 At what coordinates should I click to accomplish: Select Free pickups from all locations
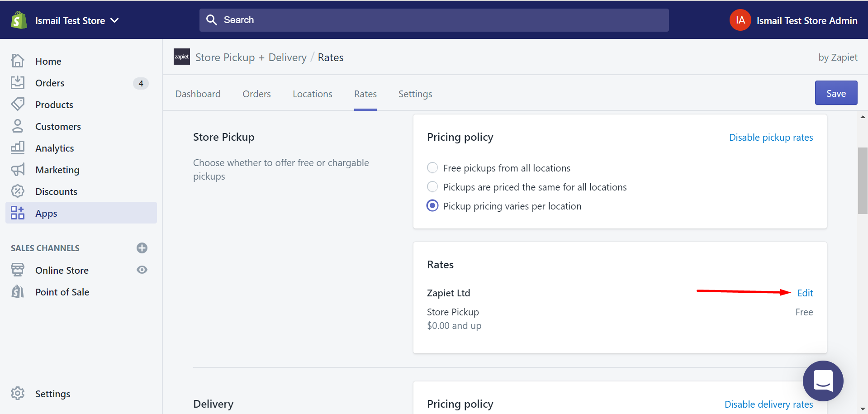pyautogui.click(x=432, y=168)
